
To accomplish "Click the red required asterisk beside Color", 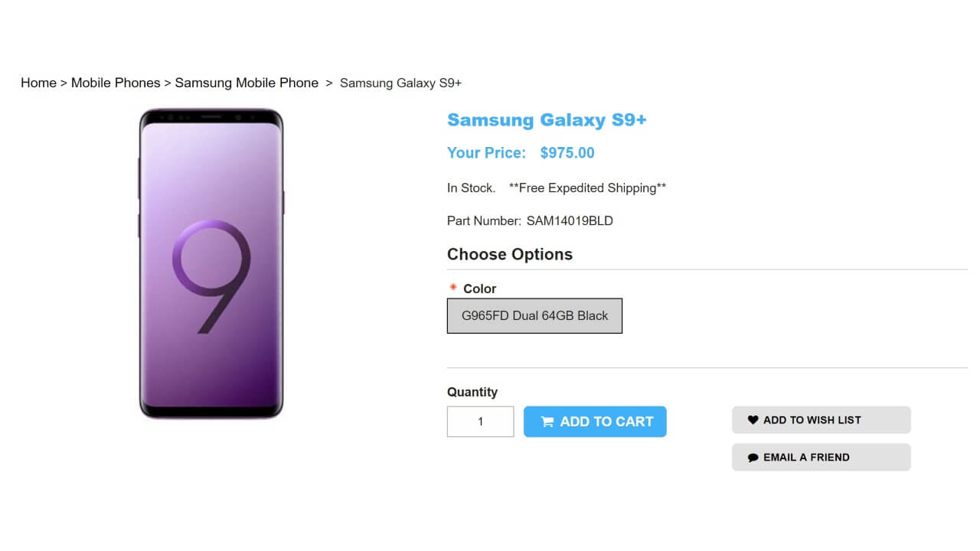I will [x=453, y=288].
